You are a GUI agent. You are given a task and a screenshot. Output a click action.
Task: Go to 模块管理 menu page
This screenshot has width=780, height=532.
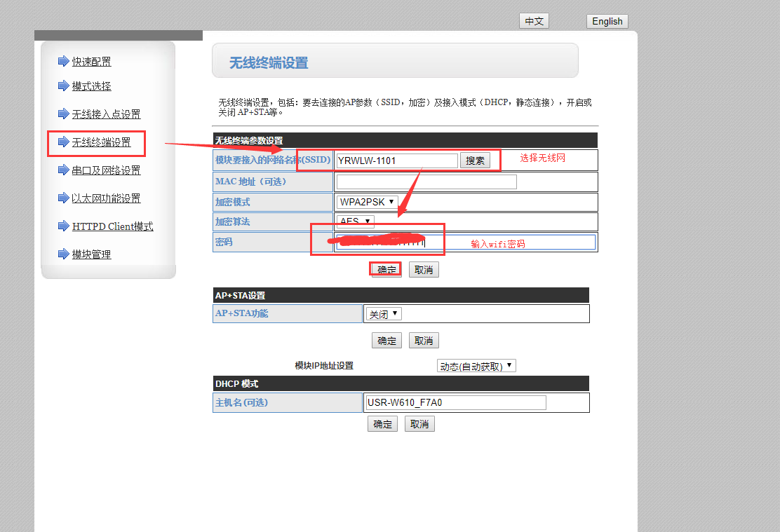[x=91, y=254]
